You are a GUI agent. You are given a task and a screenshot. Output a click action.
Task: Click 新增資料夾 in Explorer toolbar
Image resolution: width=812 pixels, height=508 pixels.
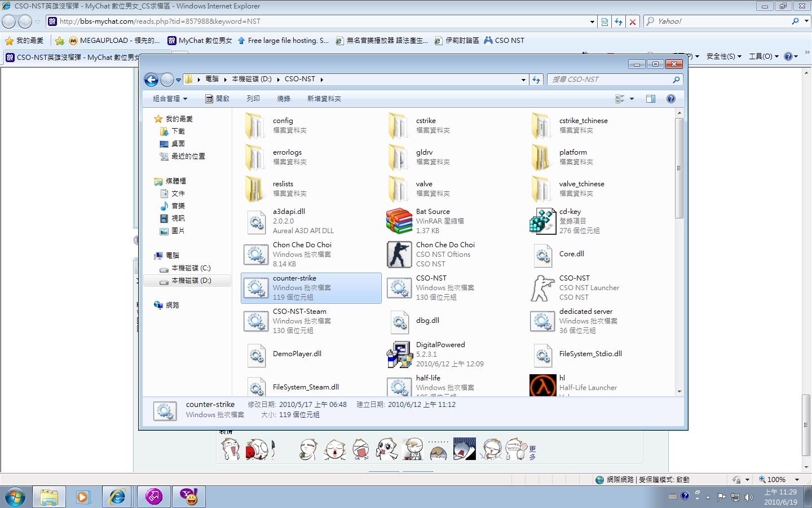[324, 99]
